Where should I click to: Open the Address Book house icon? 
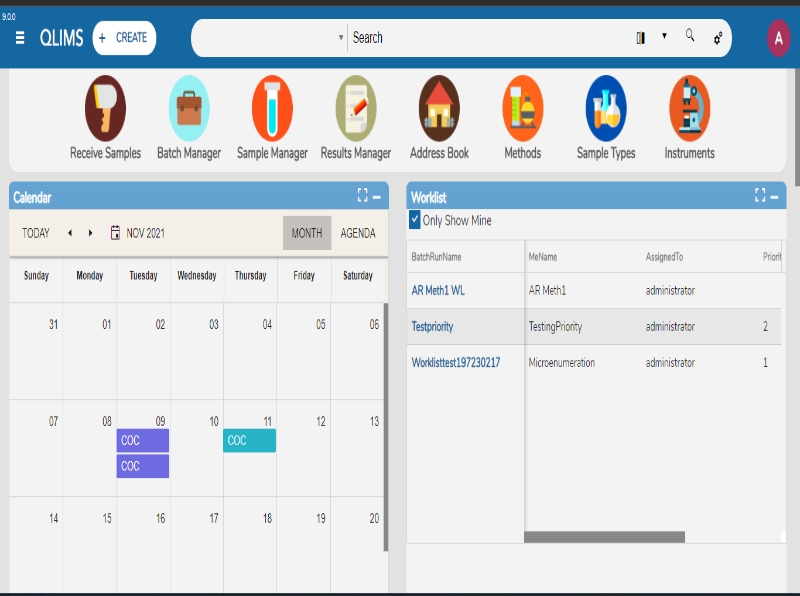439,108
